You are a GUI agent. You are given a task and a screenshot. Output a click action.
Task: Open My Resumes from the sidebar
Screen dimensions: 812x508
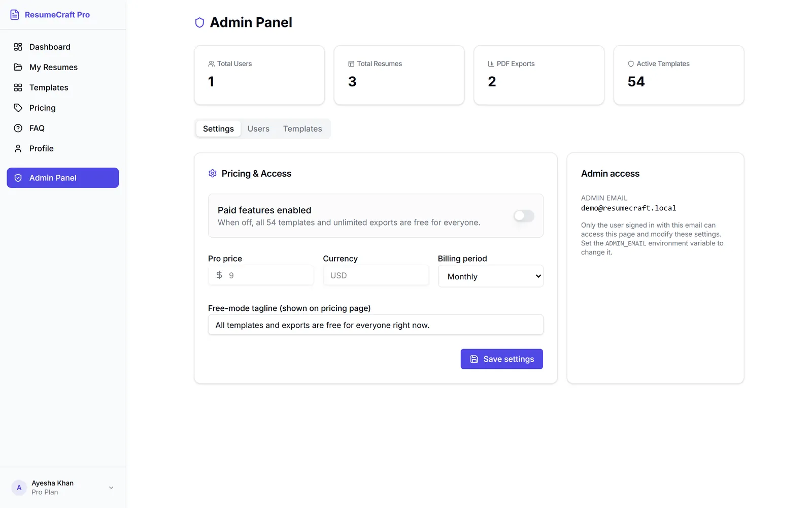pos(63,67)
